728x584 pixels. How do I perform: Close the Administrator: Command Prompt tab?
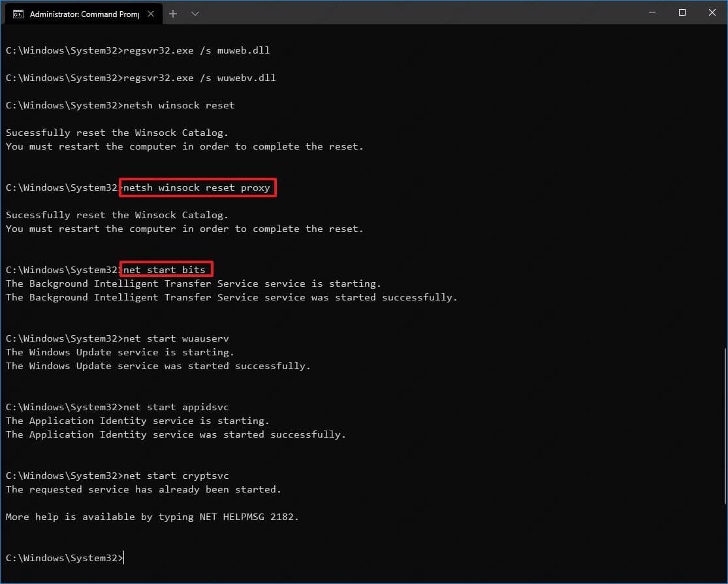point(150,14)
